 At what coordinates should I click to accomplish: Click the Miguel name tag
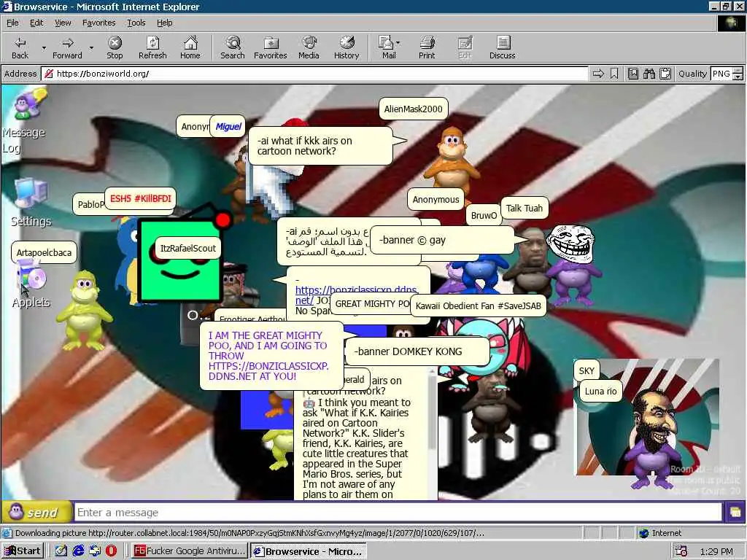point(228,127)
